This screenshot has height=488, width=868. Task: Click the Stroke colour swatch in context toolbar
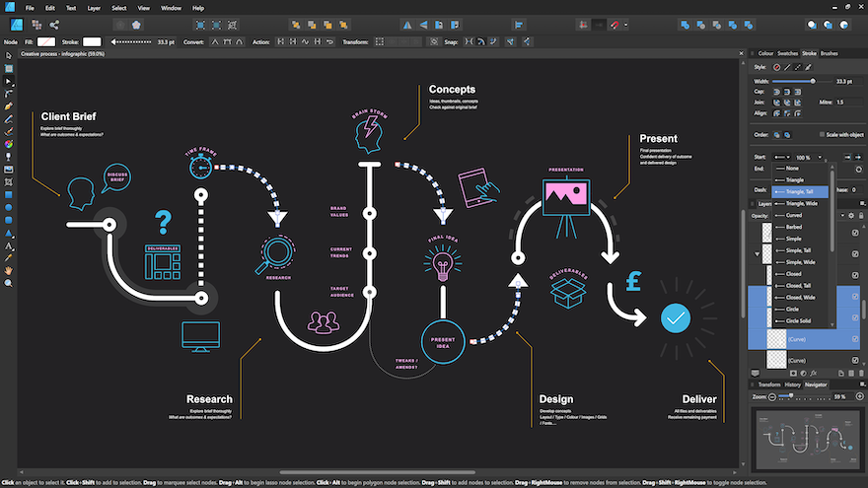92,41
